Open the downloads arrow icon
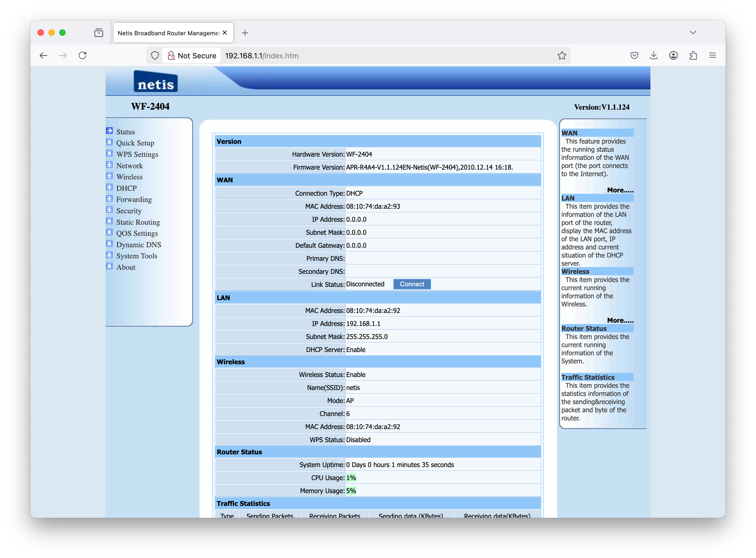Viewport: 756px width, 558px height. 654,55
